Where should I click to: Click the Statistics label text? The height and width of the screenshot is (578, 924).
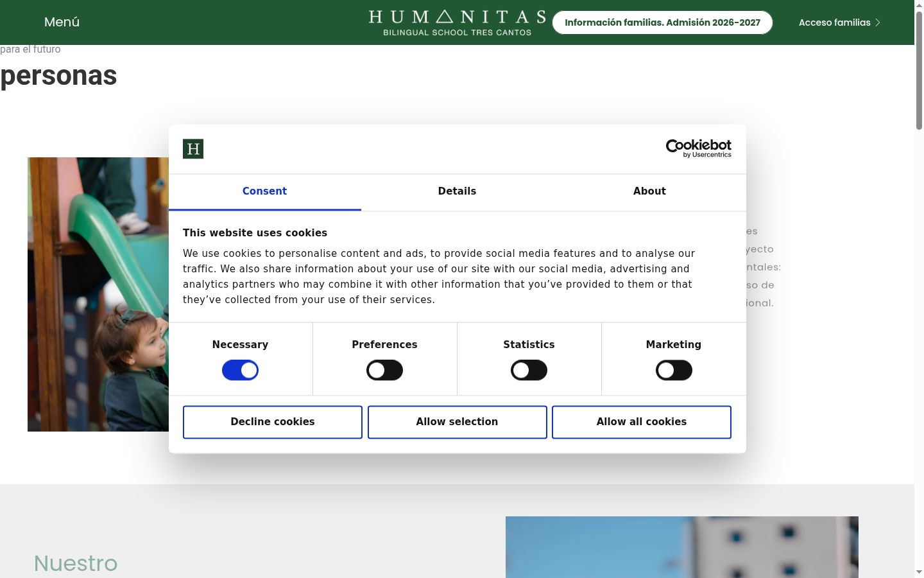pyautogui.click(x=529, y=345)
